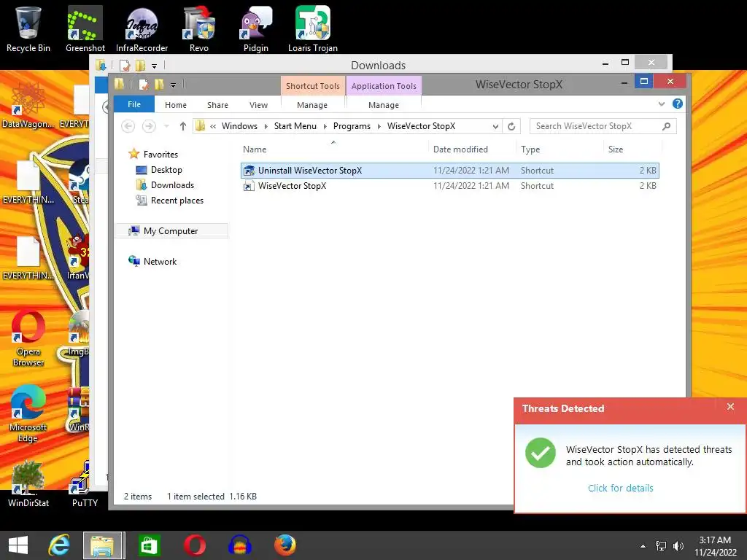Click the volume speaker tray icon
Screen dimensions: 747x560
tap(678, 546)
